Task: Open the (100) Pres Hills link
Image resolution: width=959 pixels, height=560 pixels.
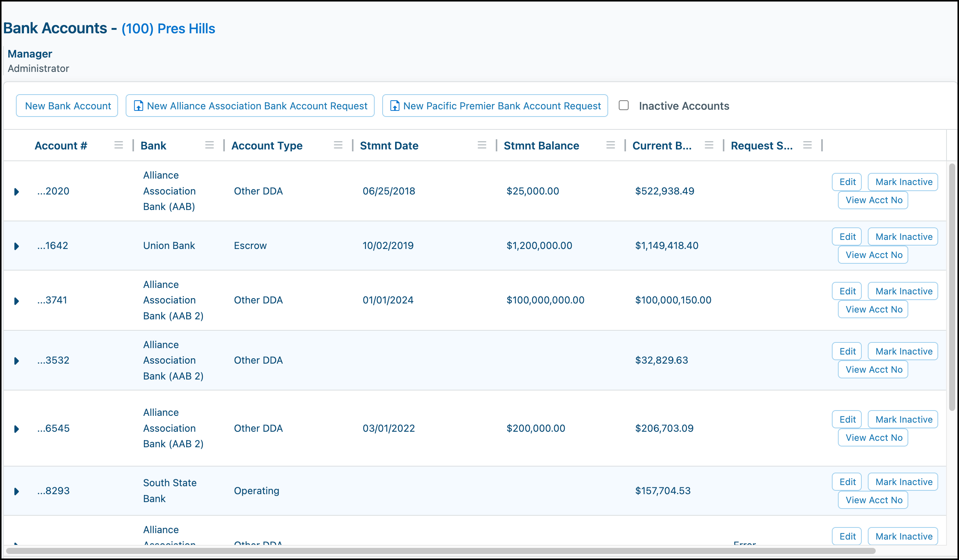Action: pyautogui.click(x=168, y=28)
